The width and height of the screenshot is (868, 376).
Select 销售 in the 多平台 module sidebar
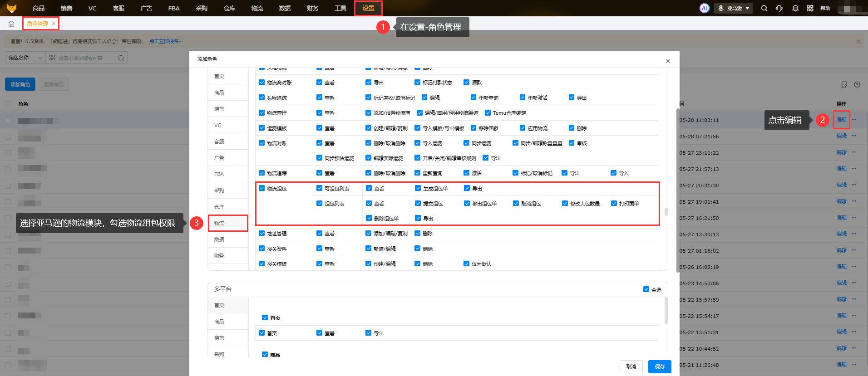pyautogui.click(x=228, y=338)
